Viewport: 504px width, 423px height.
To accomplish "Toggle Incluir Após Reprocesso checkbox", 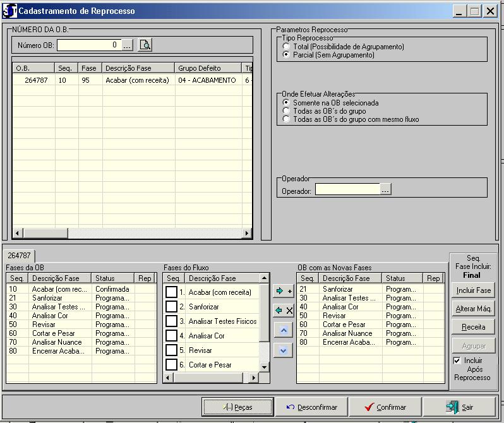I will click(x=457, y=360).
